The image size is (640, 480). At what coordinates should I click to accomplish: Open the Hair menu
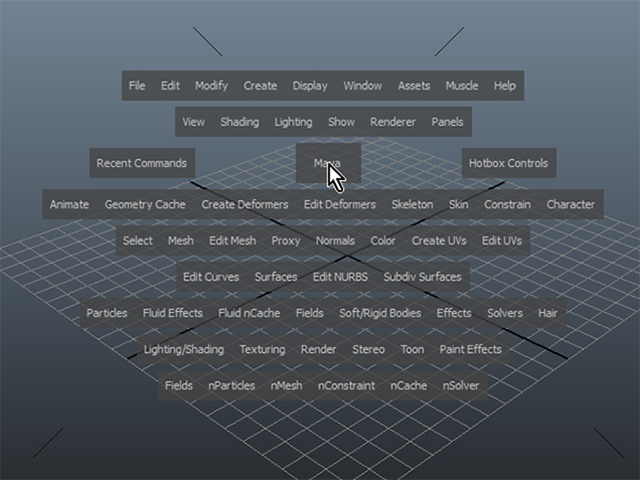click(x=548, y=313)
